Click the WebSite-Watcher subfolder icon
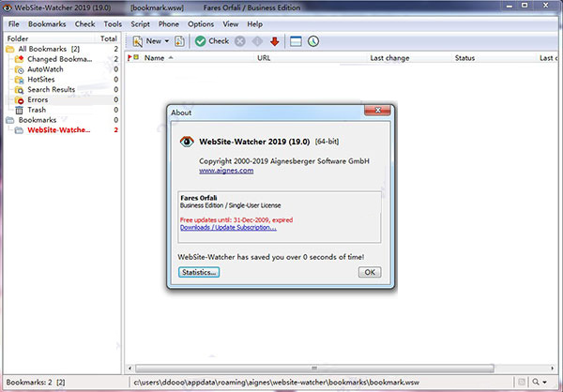 tap(19, 130)
